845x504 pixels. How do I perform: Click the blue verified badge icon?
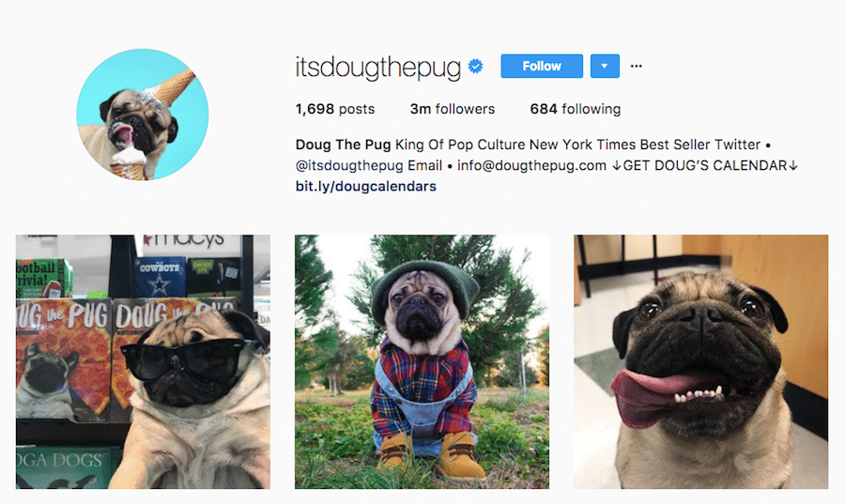(x=475, y=67)
